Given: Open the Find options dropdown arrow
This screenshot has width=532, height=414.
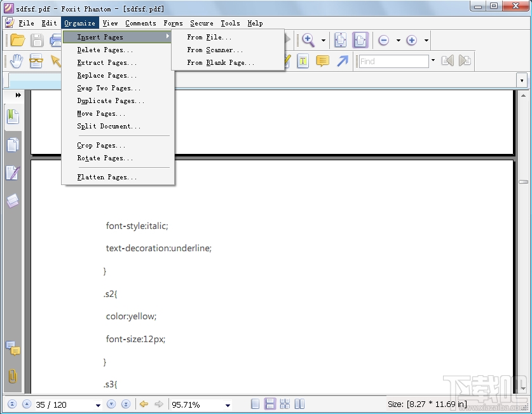Looking at the screenshot, I should [x=433, y=61].
